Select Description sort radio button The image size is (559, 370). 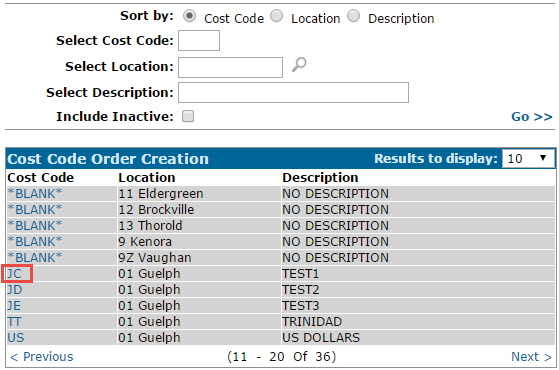click(354, 16)
